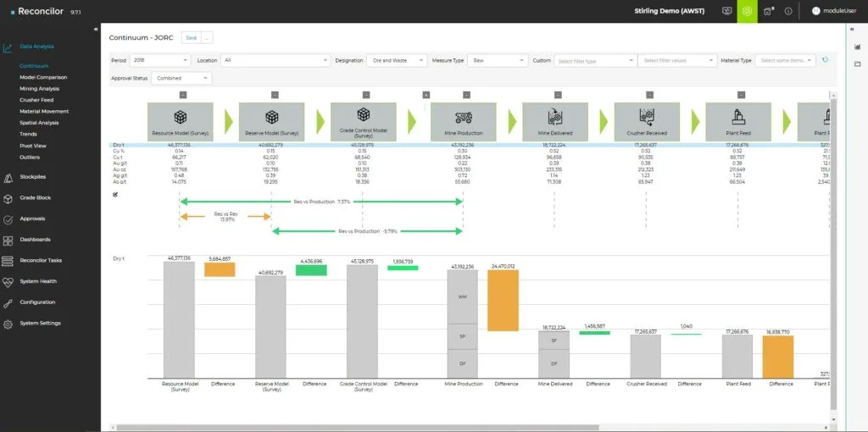Open the building notifications icon in header

tap(768, 11)
